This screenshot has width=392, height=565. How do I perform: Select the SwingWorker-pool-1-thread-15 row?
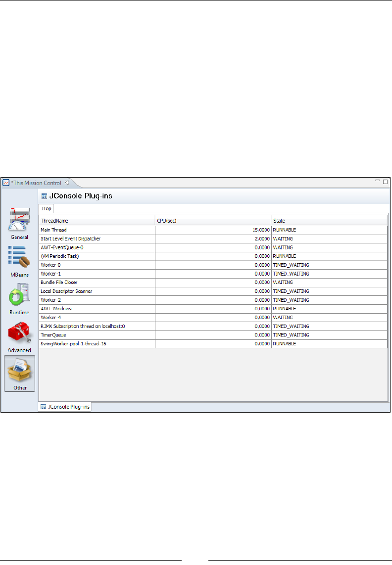coord(213,344)
